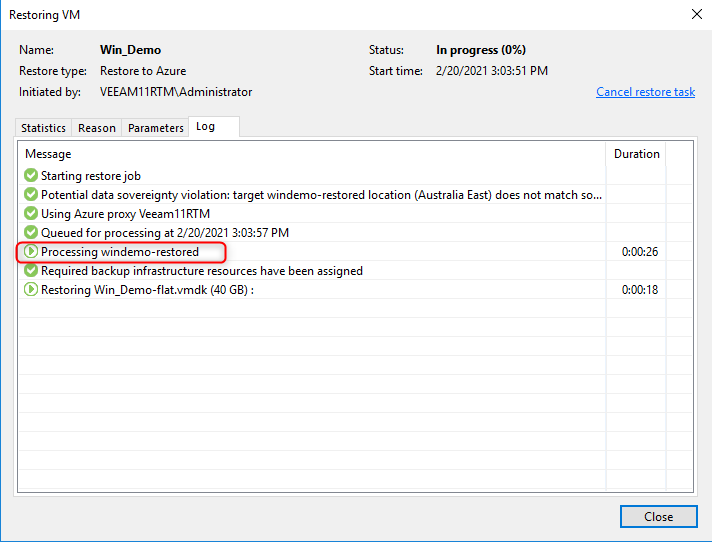Click status icon next to data sovereignty warning
Screen dimensions: 712x543
coord(31,195)
